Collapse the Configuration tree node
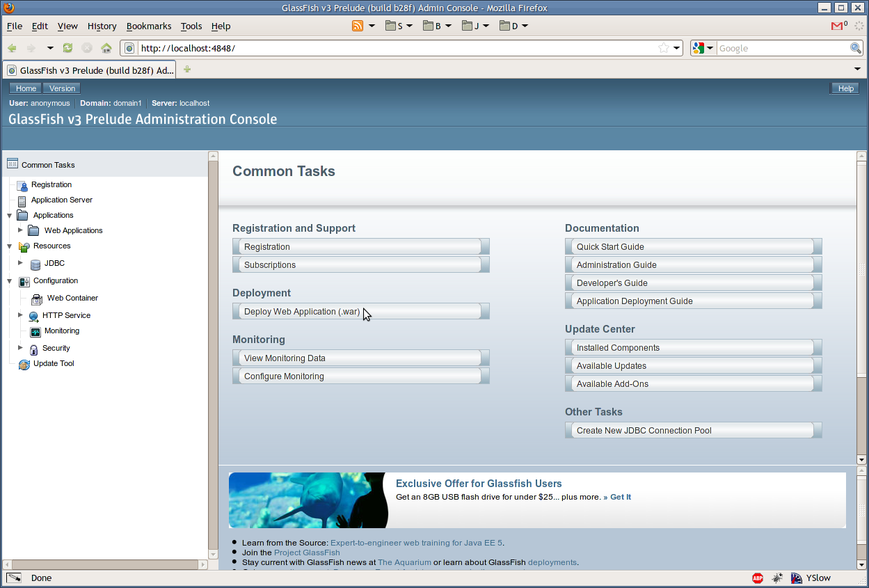869x588 pixels. point(9,281)
